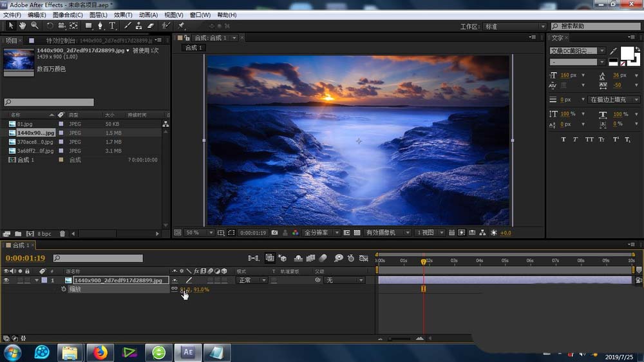Screen dimensions: 644x362
Task: Click the snapshot camera icon in viewer
Action: point(275,233)
